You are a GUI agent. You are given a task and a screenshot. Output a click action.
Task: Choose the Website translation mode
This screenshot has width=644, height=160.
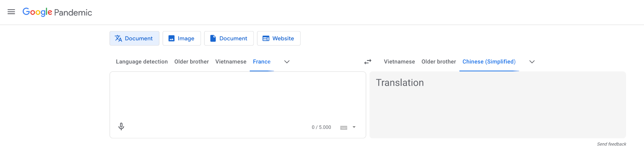tap(279, 38)
